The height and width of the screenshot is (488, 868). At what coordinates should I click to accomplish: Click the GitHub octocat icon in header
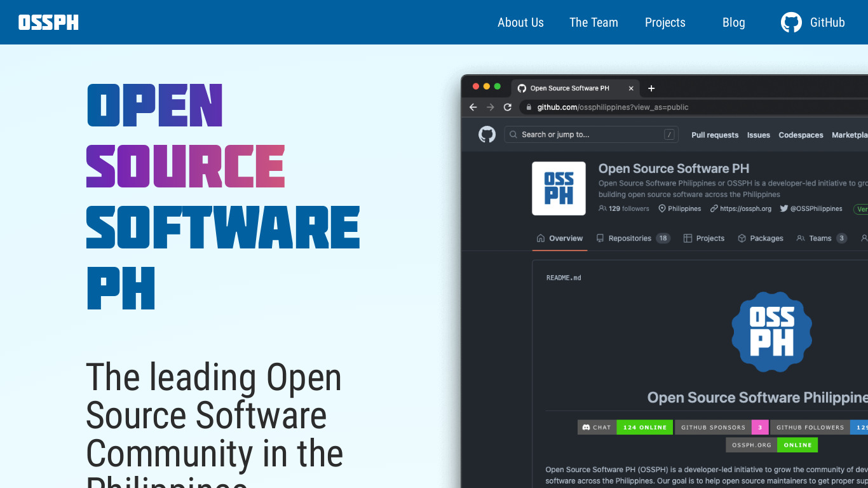[791, 22]
